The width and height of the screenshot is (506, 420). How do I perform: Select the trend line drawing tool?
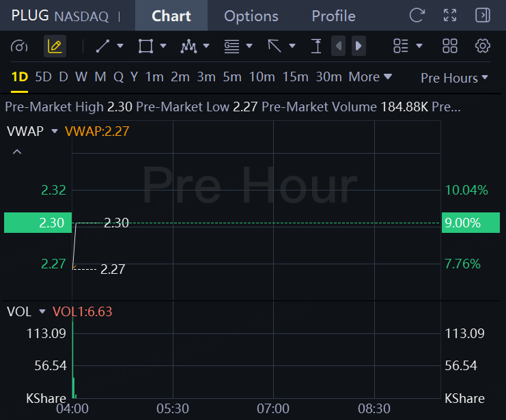coord(103,46)
